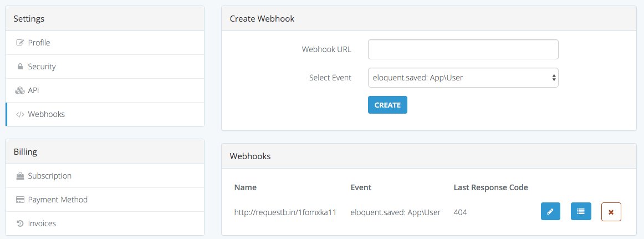Click the Webhook URL field label
The height and width of the screenshot is (239, 644).
point(326,49)
